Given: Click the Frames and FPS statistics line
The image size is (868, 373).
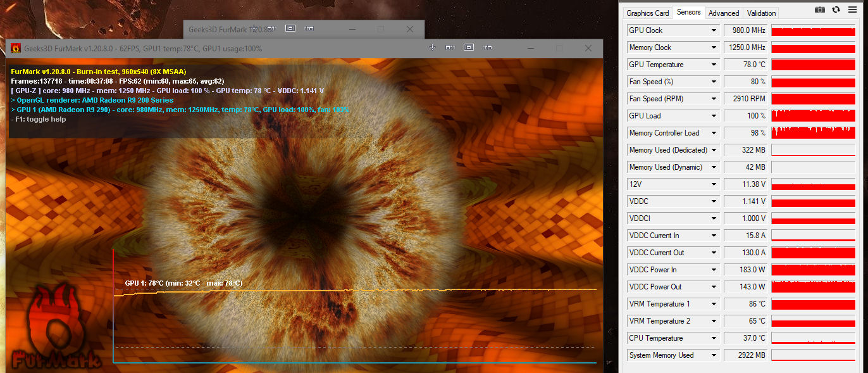Looking at the screenshot, I should [x=117, y=81].
